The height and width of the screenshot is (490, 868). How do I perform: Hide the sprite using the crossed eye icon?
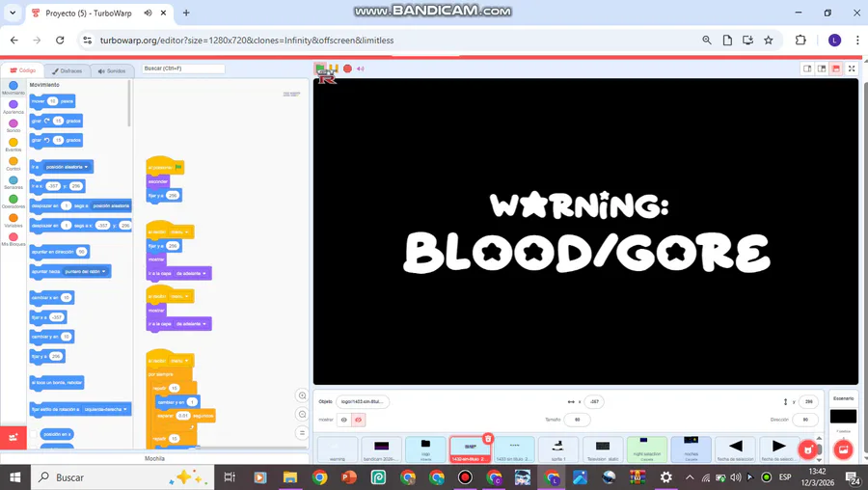[358, 420]
